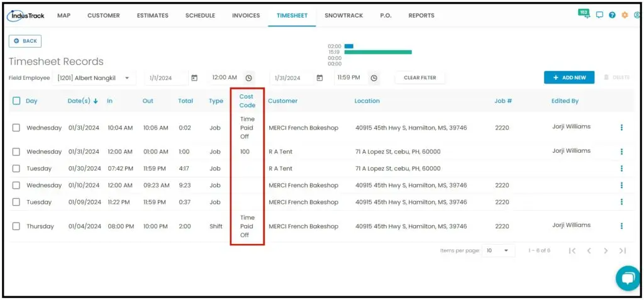Click the IndusTrack logo
The width and height of the screenshot is (644, 300).
tap(25, 16)
